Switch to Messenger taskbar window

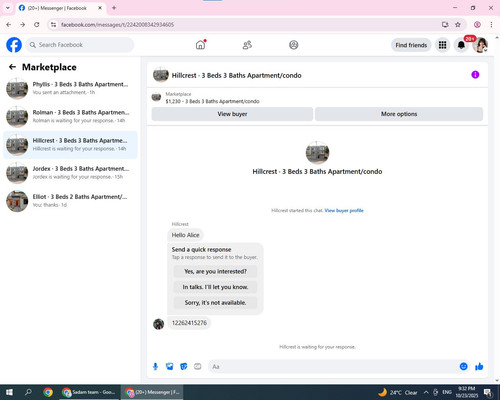click(152, 392)
